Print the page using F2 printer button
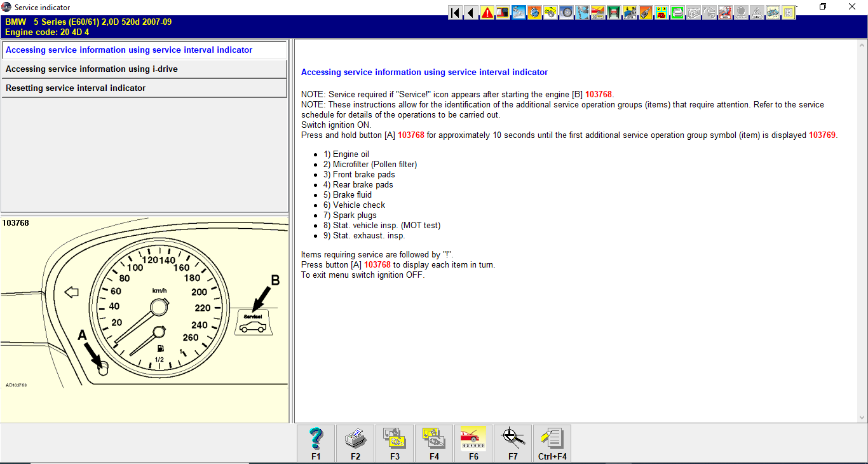 click(356, 444)
